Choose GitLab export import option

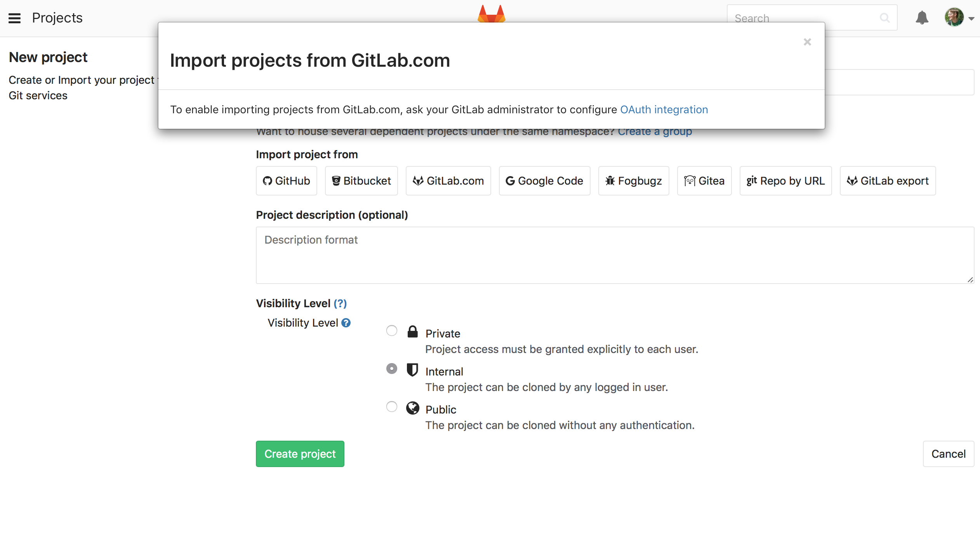tap(887, 180)
